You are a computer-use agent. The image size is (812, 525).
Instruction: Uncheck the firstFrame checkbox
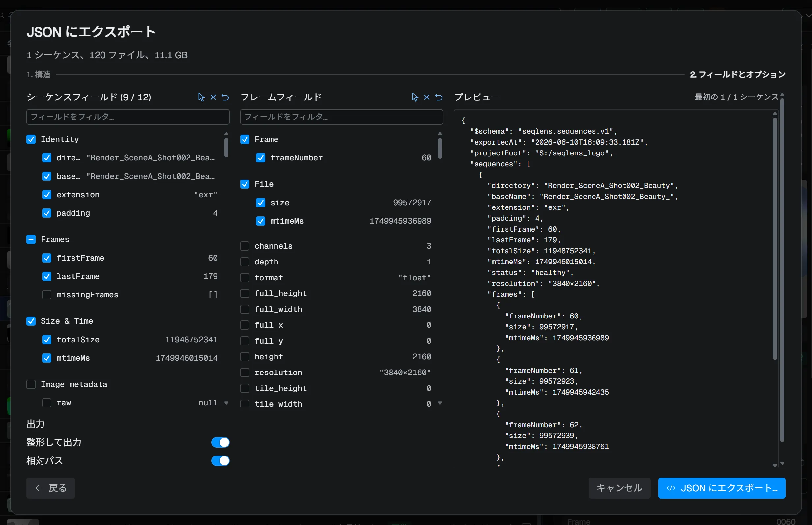(x=47, y=258)
